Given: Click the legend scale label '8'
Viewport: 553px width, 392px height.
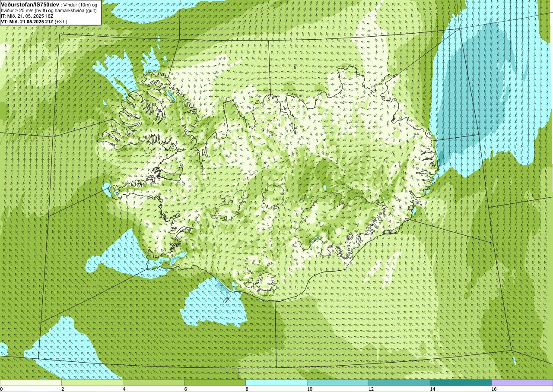Looking at the screenshot, I should [247, 389].
